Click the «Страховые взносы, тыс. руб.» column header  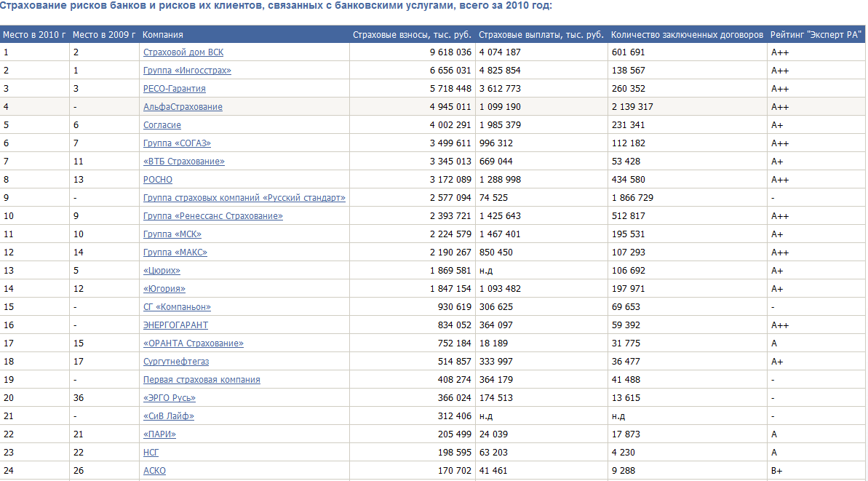point(412,35)
